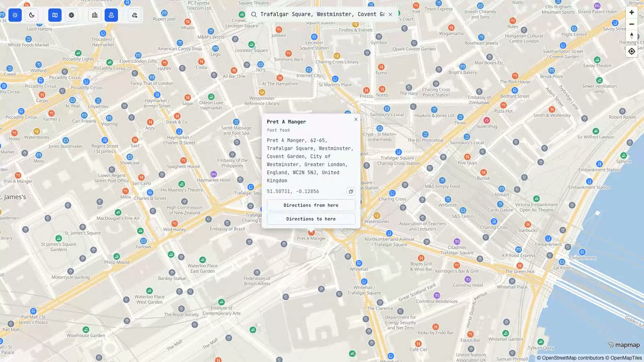Toggle 3D buildings layer
The image size is (644, 362).
[x=95, y=15]
